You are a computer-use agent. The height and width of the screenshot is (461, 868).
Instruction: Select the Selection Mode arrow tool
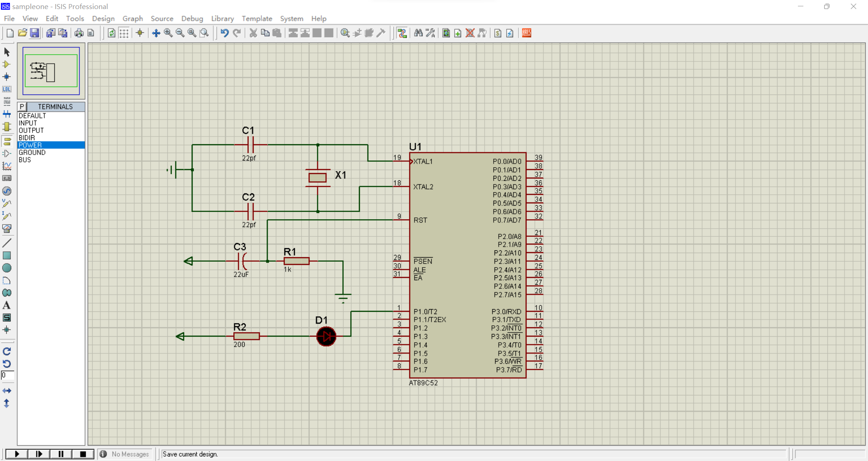7,52
